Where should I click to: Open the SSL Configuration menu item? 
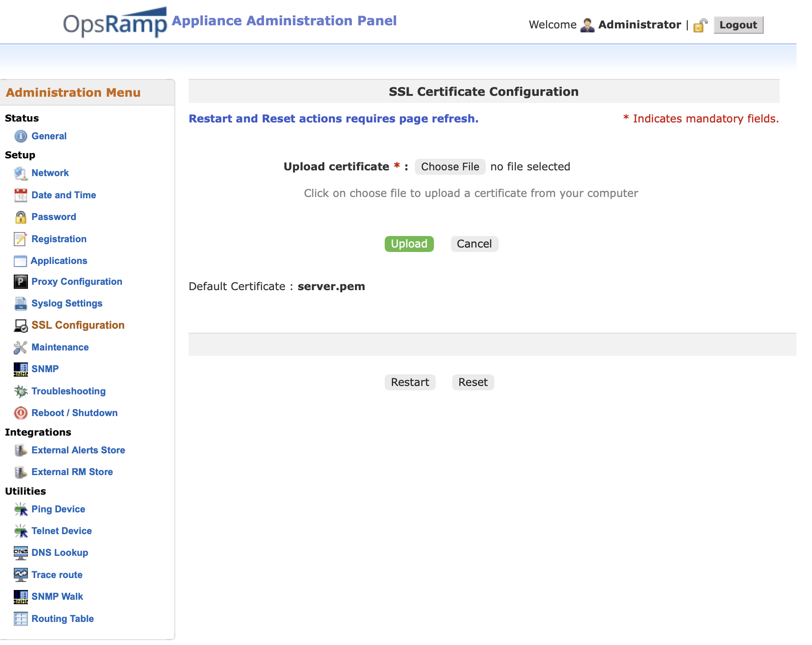point(78,325)
